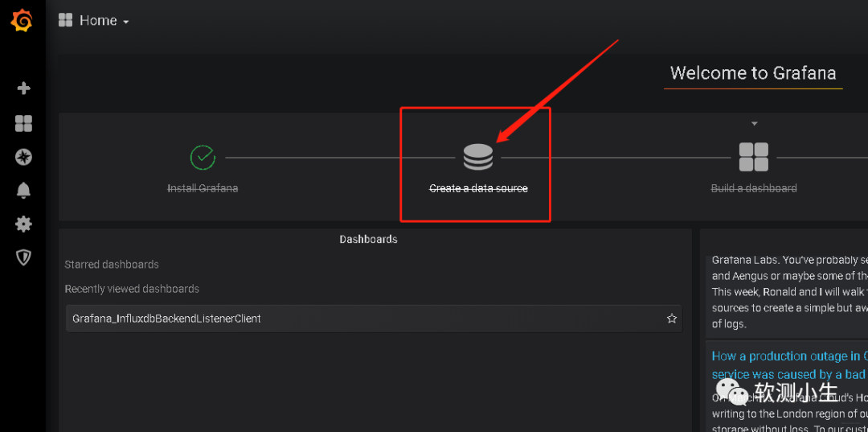Click Recently viewed dashboards heading
This screenshot has width=868, height=432.
click(x=132, y=289)
